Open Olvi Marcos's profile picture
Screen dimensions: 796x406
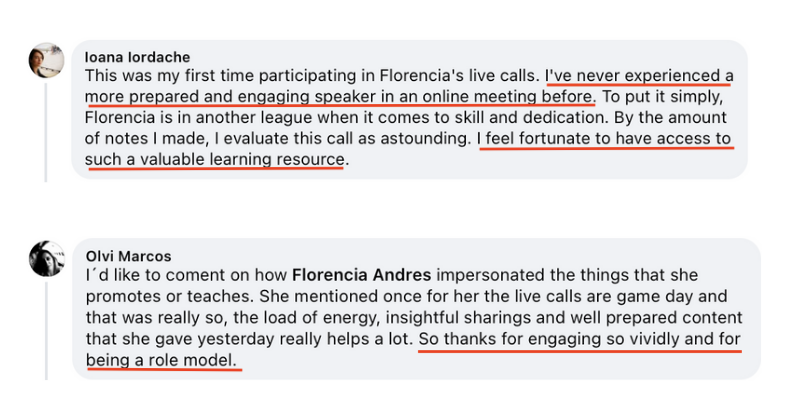(x=47, y=259)
